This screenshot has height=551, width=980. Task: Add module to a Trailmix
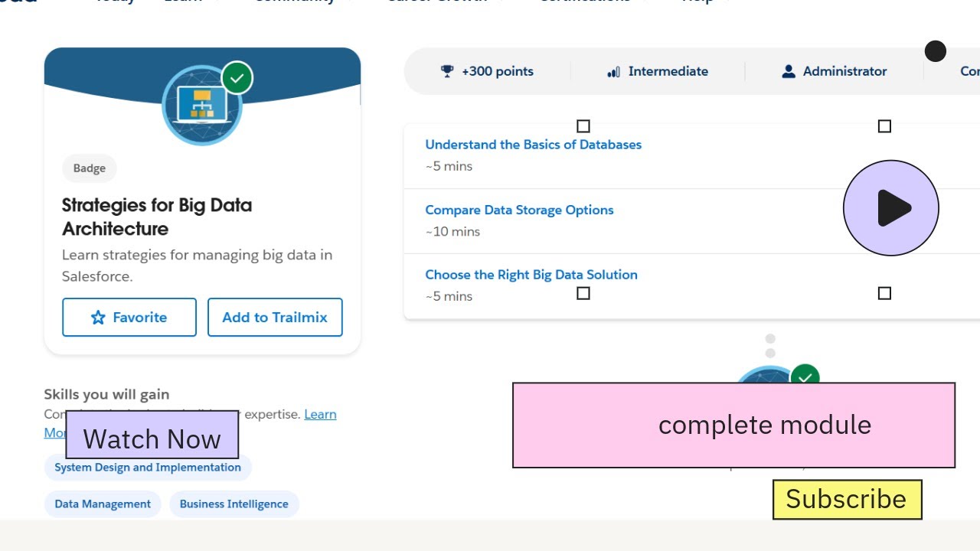point(275,318)
